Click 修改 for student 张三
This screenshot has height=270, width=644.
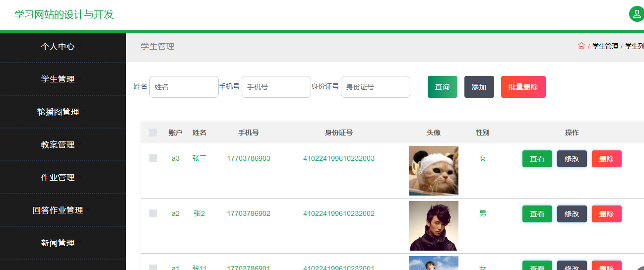[x=572, y=159]
